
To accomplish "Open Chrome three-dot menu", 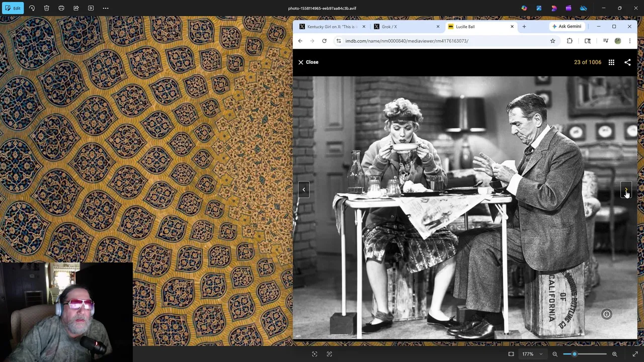I will (629, 41).
